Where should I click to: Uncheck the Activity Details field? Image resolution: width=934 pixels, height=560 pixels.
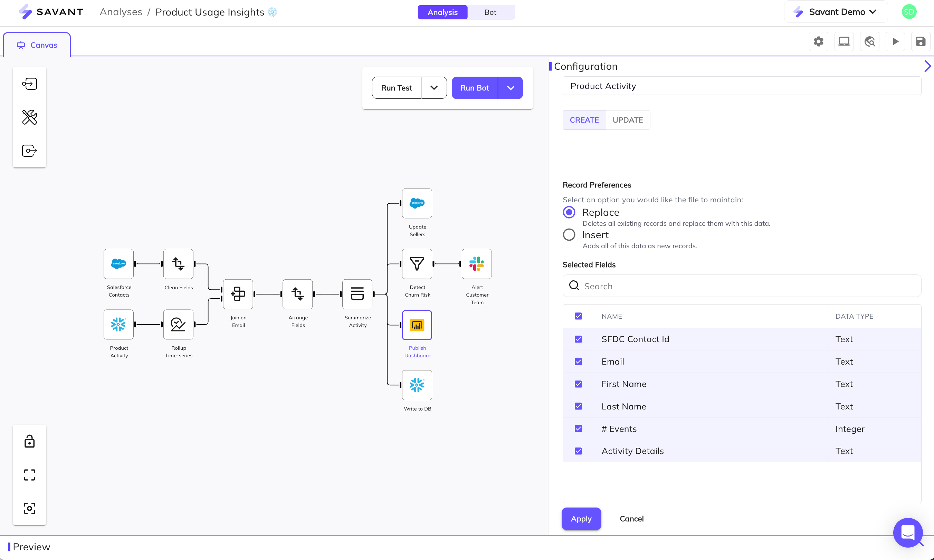578,451
